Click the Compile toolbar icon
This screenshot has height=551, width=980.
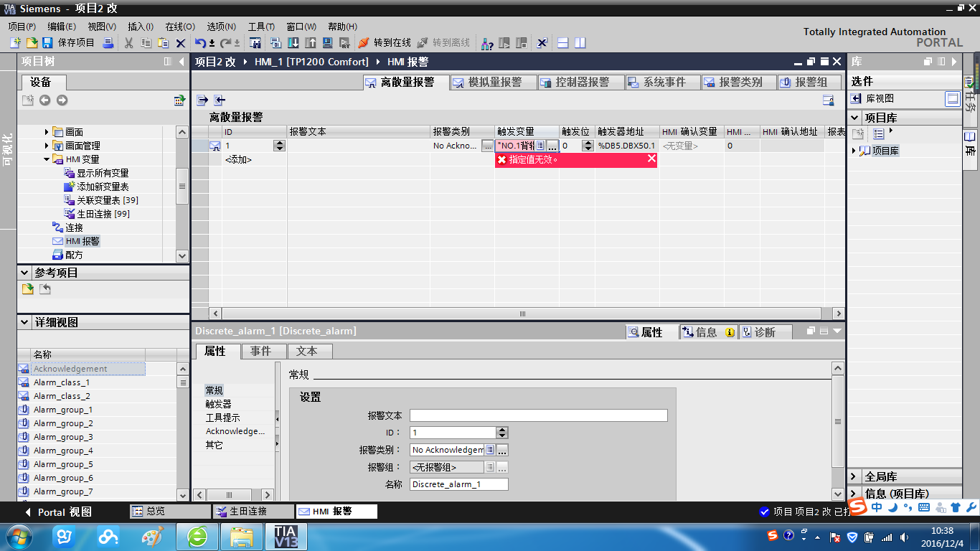276,43
